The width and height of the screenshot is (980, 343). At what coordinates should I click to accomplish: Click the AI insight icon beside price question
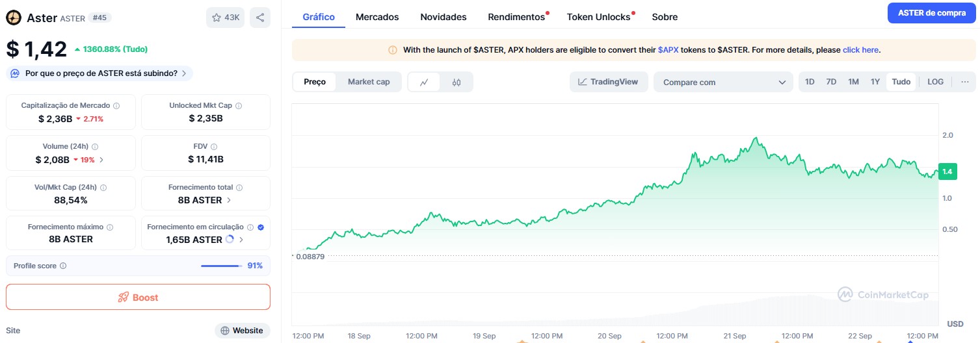point(15,73)
